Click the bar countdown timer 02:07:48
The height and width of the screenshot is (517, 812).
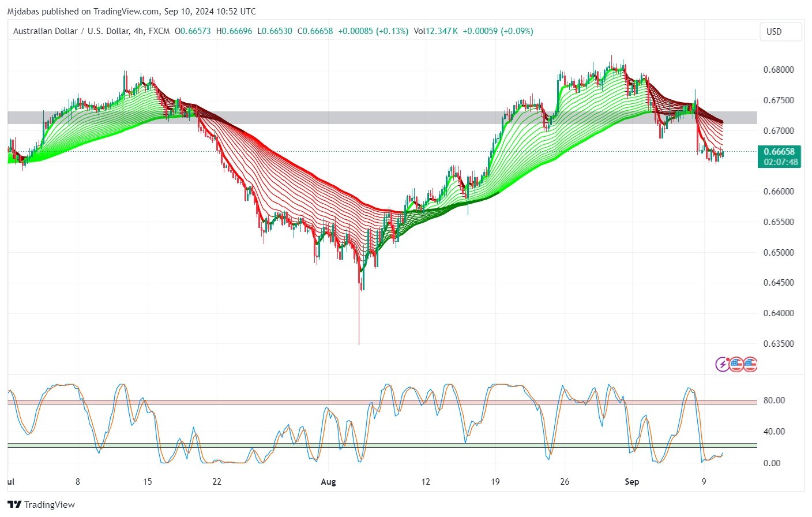click(x=781, y=162)
